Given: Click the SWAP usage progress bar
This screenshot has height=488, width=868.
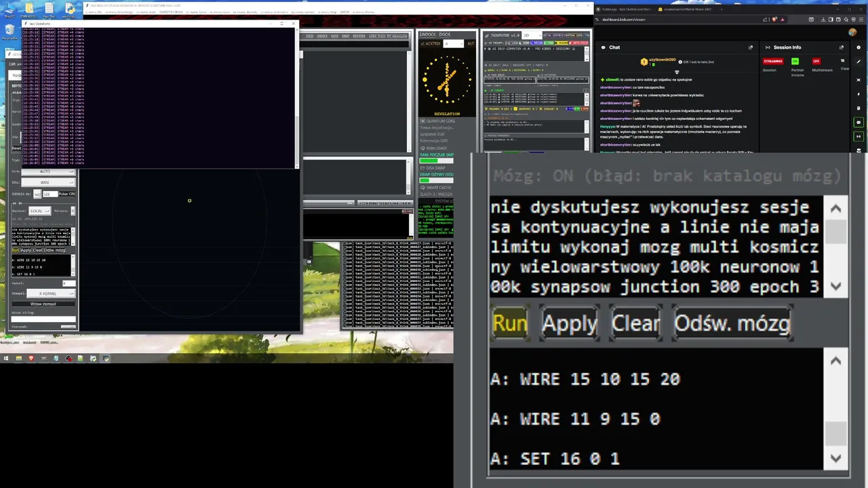Looking at the screenshot, I should tap(437, 180).
